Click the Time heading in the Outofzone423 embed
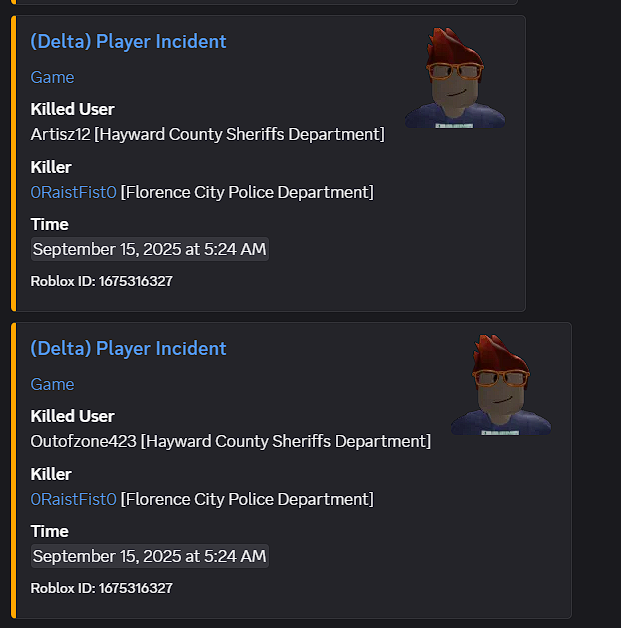Screen dimensions: 621x628 49,531
